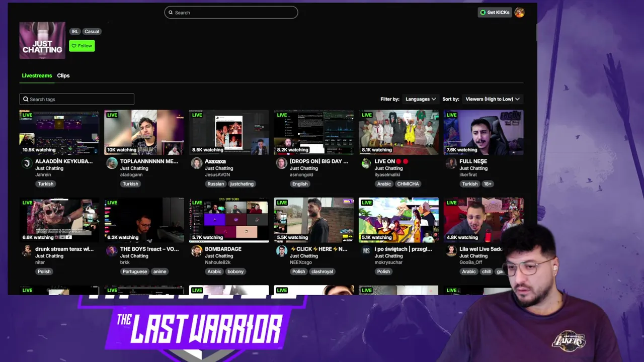Screen dimensions: 644x362
Task: Click the top Search input field
Action: tap(231, 13)
